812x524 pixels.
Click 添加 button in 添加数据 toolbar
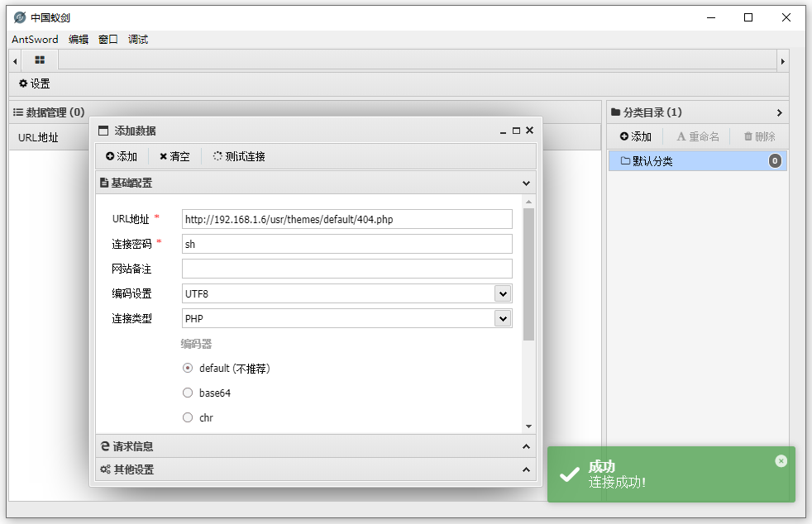click(122, 156)
